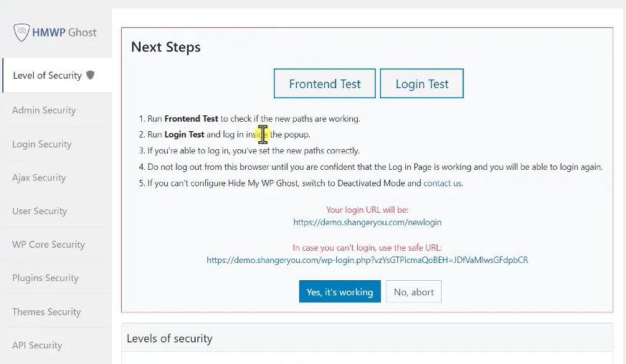The height and width of the screenshot is (364, 626).
Task: Open the Level of Security menu item
Action: pyautogui.click(x=57, y=75)
